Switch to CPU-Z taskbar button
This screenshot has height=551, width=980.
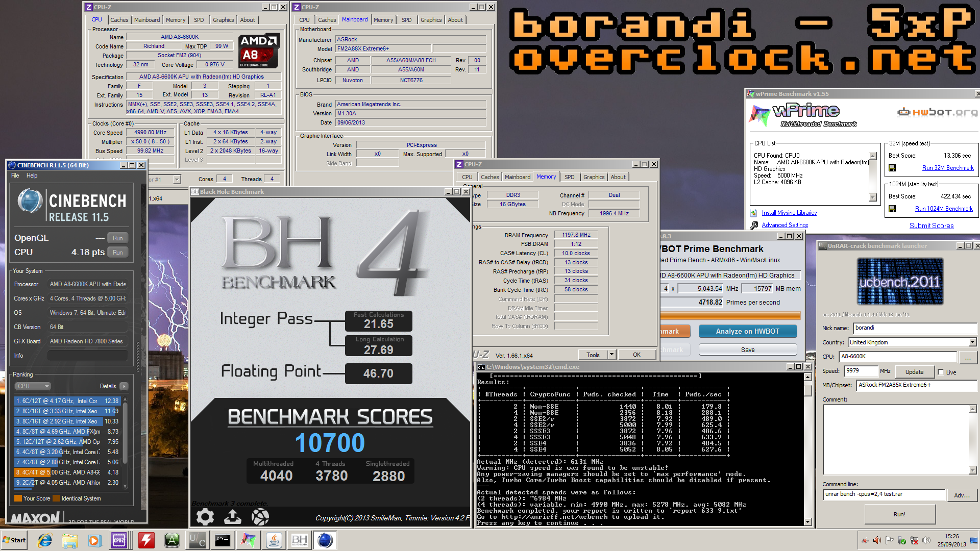(119, 540)
